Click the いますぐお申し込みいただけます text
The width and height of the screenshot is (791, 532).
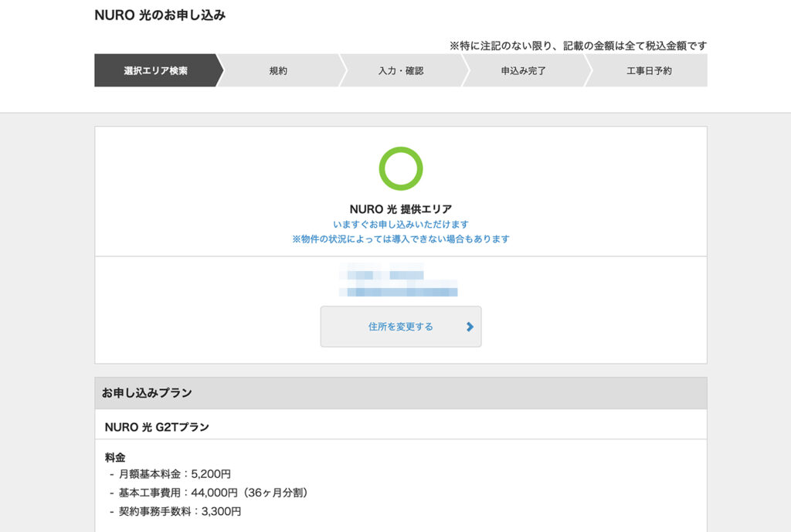pos(401,225)
